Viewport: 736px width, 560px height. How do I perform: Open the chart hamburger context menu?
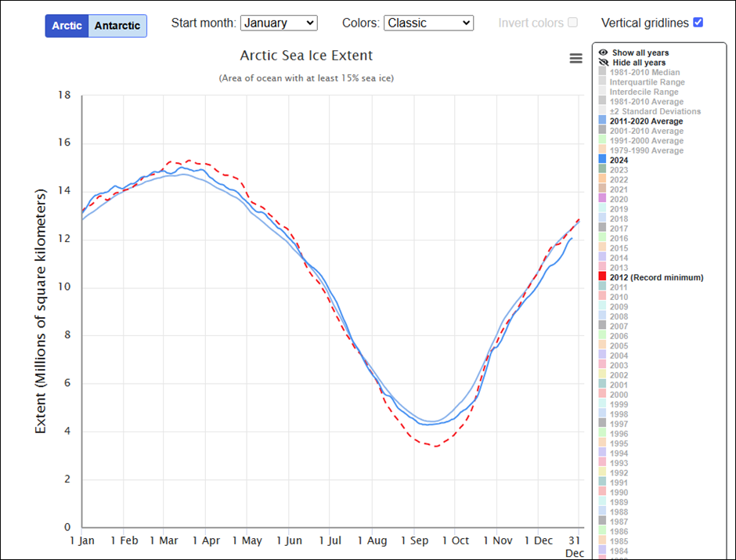pyautogui.click(x=576, y=58)
